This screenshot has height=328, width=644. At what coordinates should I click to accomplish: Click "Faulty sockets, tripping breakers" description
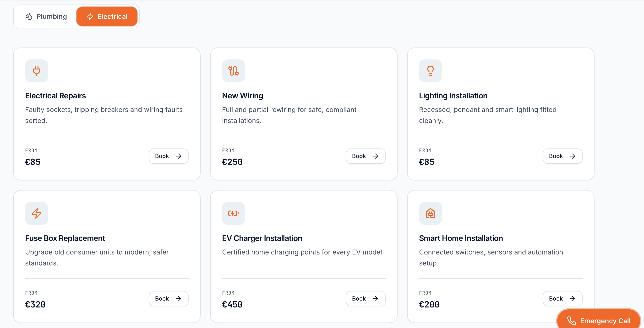(x=104, y=115)
